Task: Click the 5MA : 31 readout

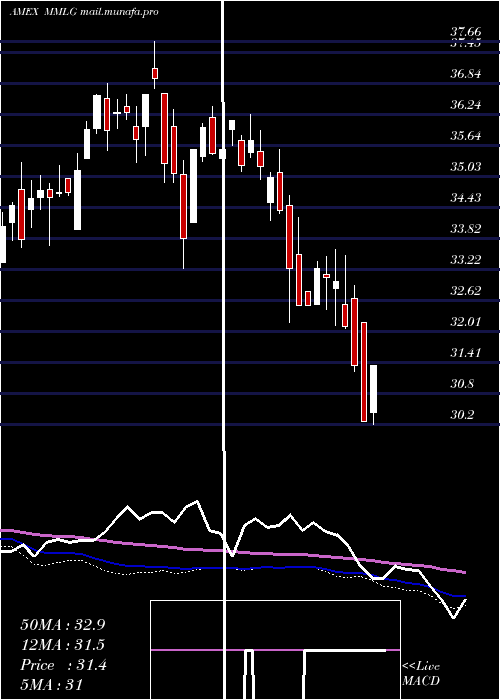Action: (51, 685)
